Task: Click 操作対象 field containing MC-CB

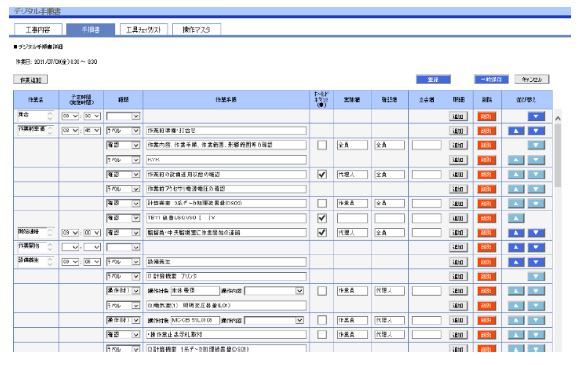Action: (x=195, y=320)
